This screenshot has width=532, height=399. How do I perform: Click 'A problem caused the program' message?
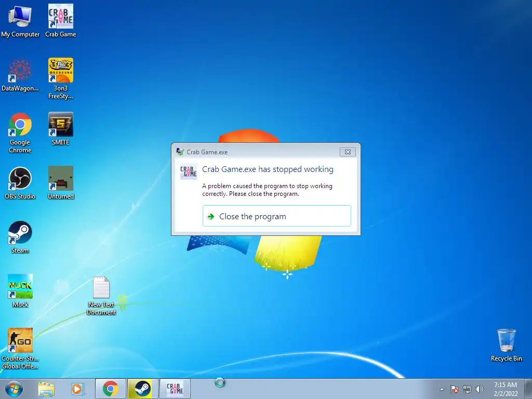tap(268, 190)
